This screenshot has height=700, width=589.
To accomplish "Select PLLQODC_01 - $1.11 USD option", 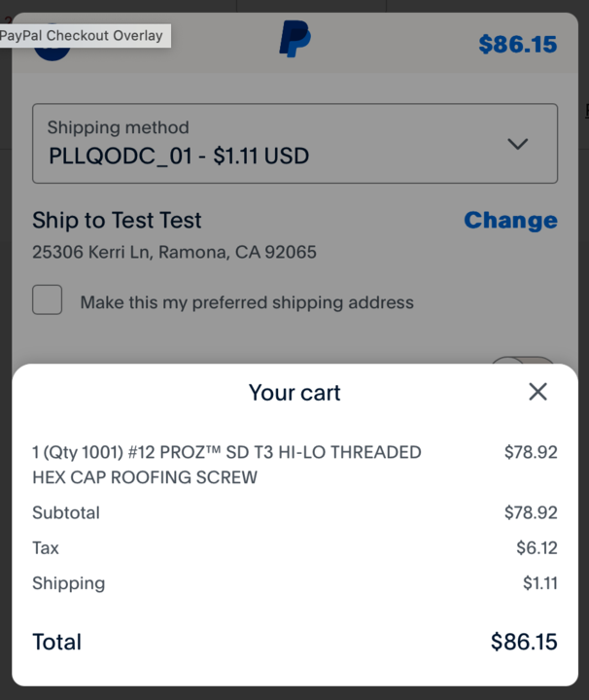I will [x=179, y=157].
